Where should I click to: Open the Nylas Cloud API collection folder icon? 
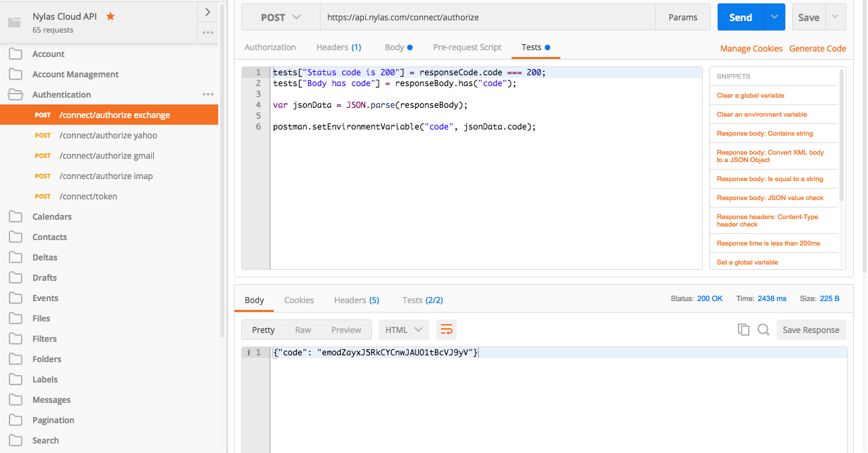point(14,22)
